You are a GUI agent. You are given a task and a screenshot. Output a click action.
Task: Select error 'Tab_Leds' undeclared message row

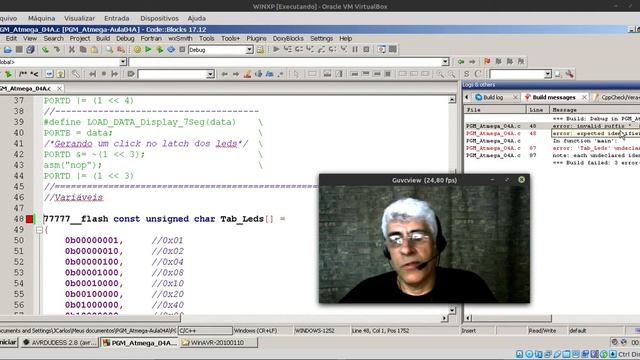[x=552, y=148]
